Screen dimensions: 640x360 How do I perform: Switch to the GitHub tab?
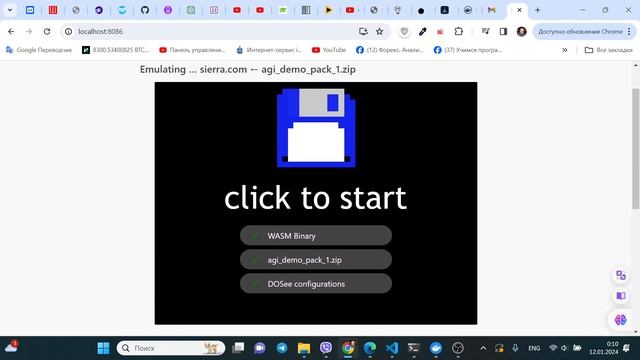pos(145,10)
